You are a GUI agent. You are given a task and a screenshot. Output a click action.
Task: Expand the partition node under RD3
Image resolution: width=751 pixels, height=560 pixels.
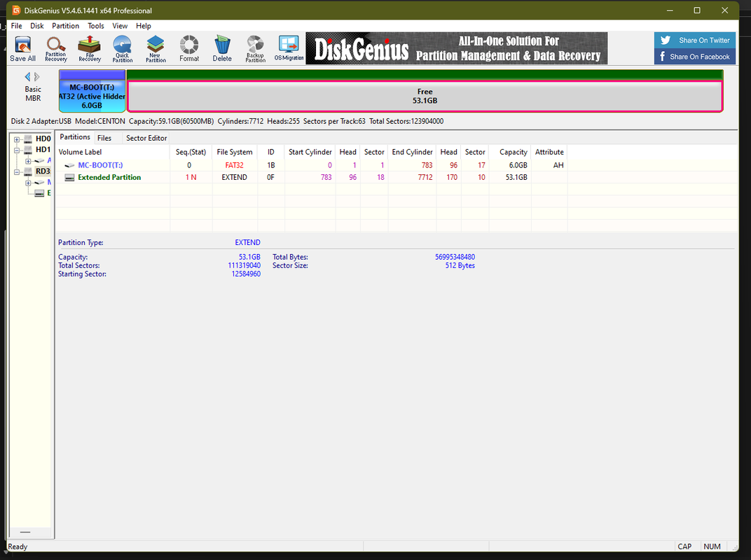(x=28, y=183)
